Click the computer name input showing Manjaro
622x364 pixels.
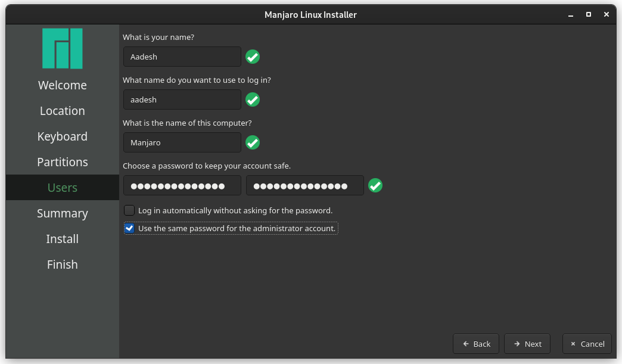point(182,142)
